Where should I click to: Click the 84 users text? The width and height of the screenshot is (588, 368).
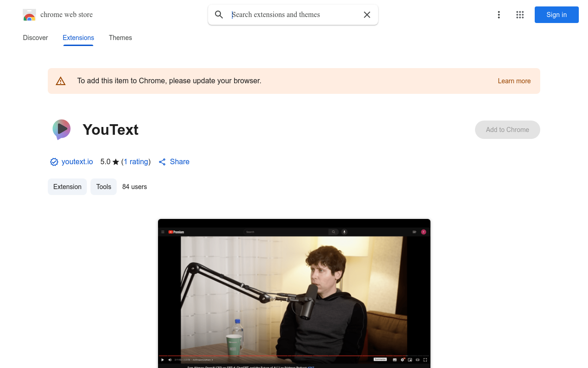tap(135, 187)
